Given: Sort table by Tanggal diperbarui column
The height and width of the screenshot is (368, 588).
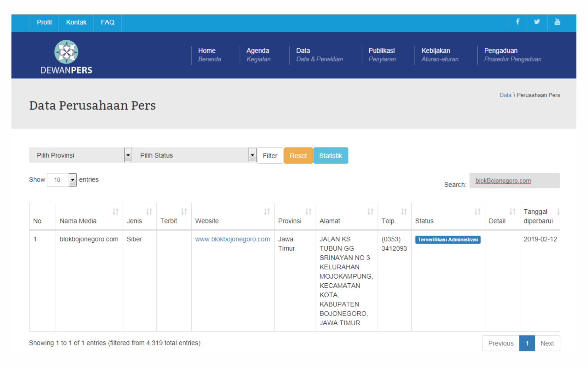Looking at the screenshot, I should tap(540, 216).
